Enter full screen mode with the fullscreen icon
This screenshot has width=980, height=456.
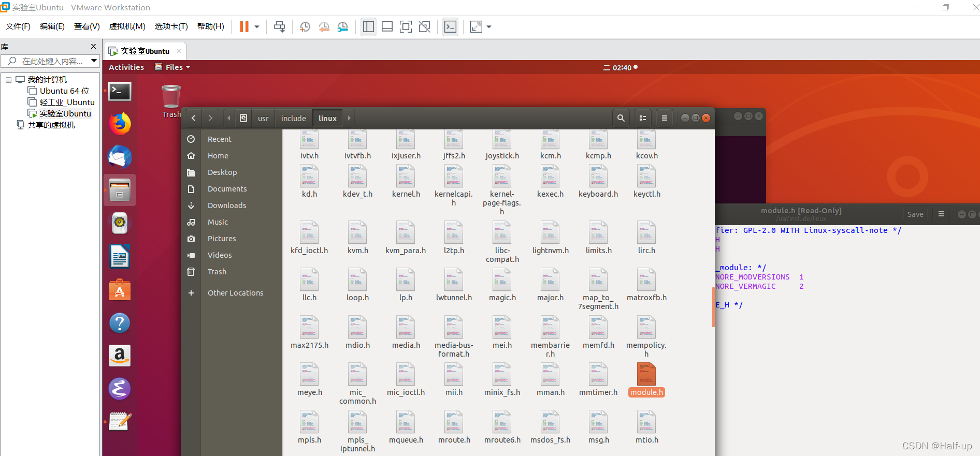point(406,26)
